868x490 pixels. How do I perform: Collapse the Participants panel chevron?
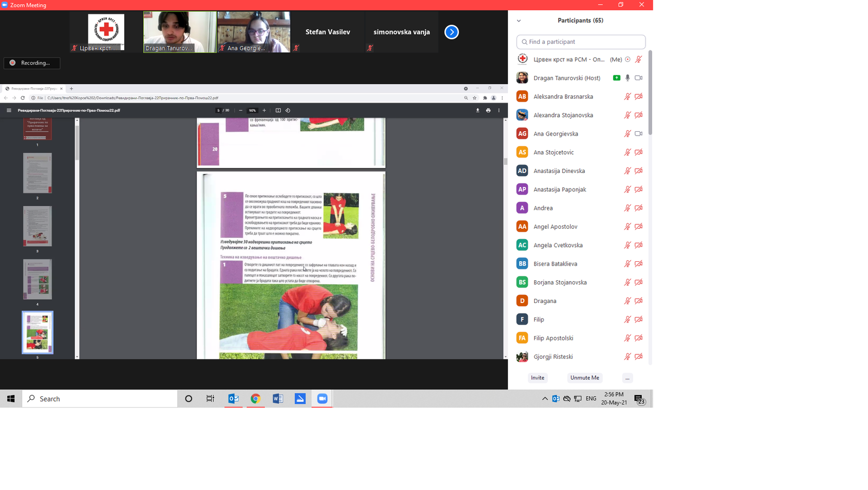tap(519, 21)
